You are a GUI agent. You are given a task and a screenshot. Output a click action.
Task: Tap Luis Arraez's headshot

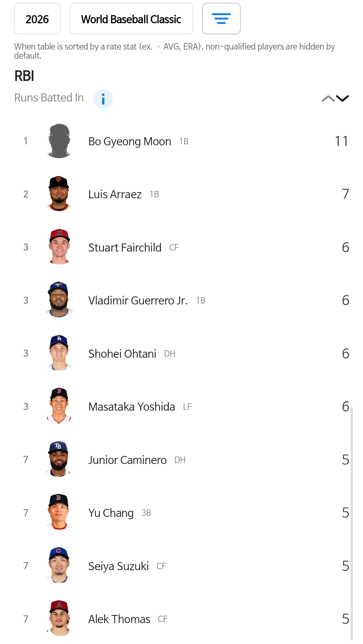coord(59,194)
